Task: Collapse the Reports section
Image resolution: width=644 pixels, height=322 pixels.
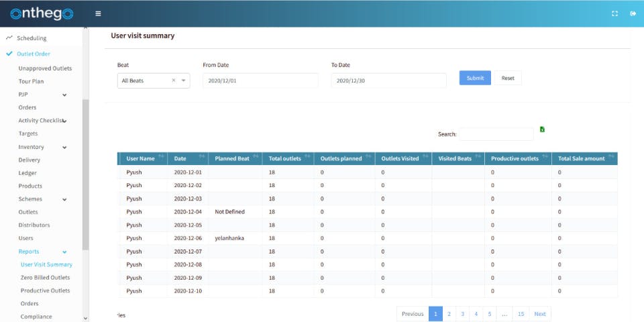Action: (x=64, y=252)
